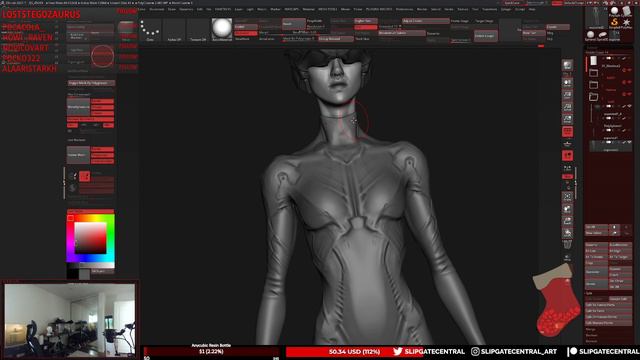Image resolution: width=640 pixels, height=360 pixels.
Task: Click the ALAARISTARKH name in overlay
Action: click(29, 69)
